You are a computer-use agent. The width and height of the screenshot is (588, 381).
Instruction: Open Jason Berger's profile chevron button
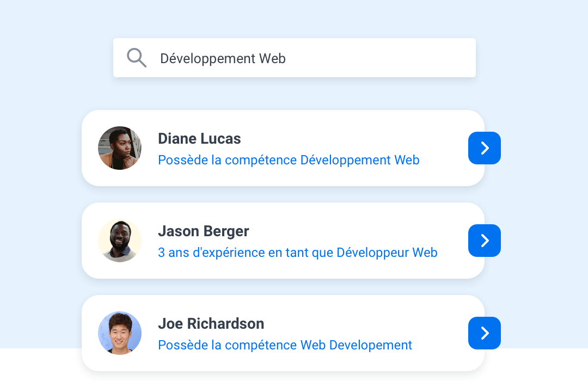[484, 241]
